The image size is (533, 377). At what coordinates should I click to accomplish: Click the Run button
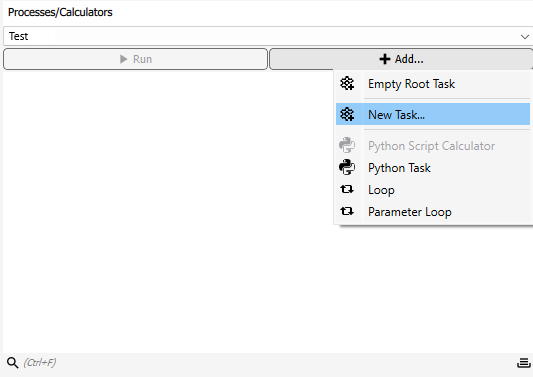[x=135, y=59]
